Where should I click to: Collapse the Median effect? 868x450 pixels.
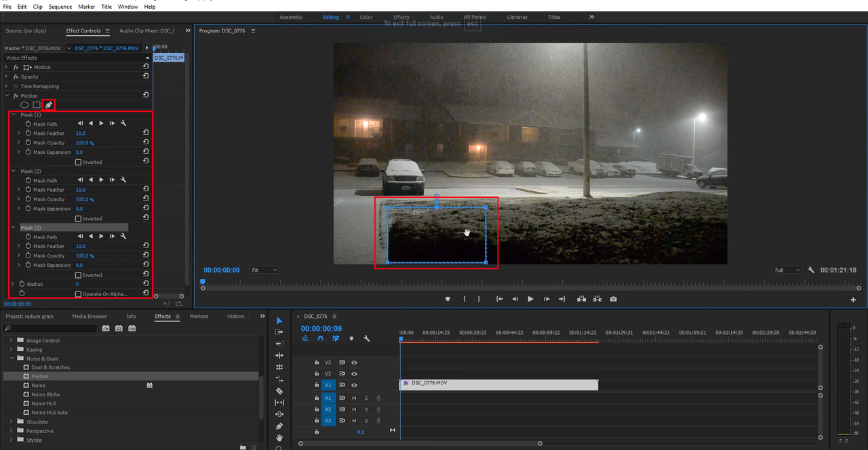click(6, 96)
